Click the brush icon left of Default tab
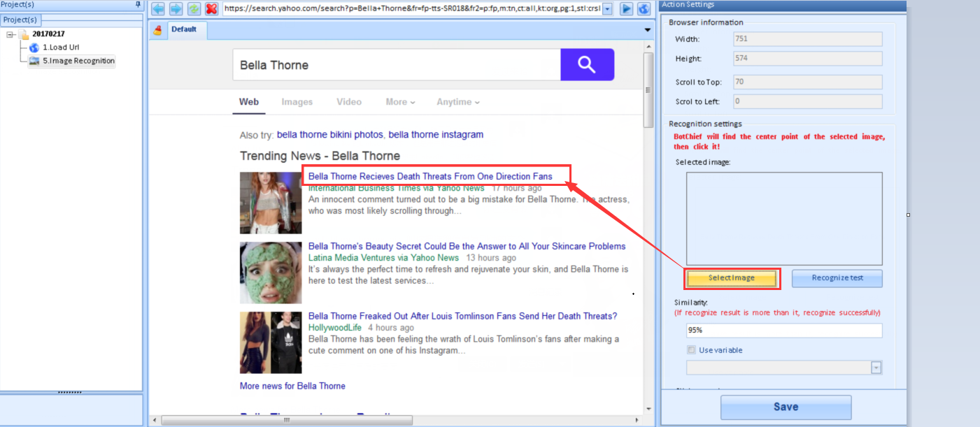The width and height of the screenshot is (980, 427). point(158,30)
